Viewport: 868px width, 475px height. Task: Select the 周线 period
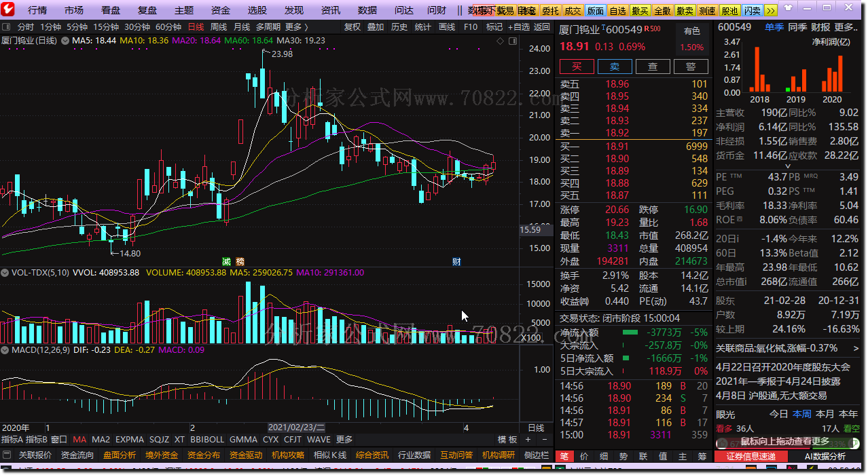(x=219, y=27)
